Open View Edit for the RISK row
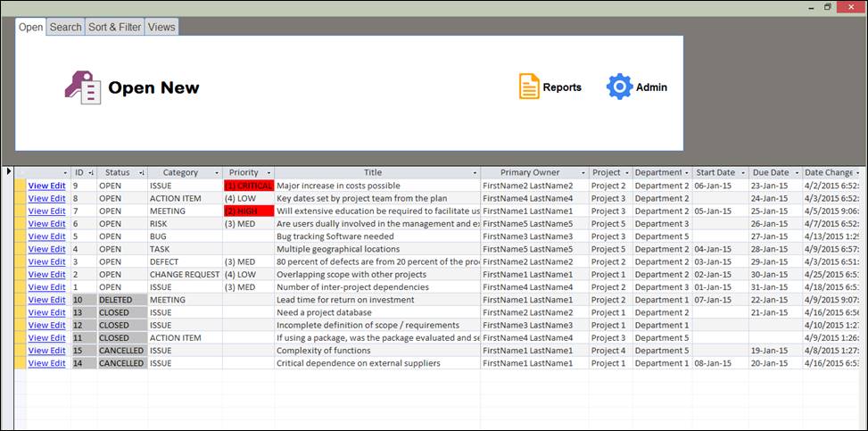The height and width of the screenshot is (431, 868). click(46, 224)
